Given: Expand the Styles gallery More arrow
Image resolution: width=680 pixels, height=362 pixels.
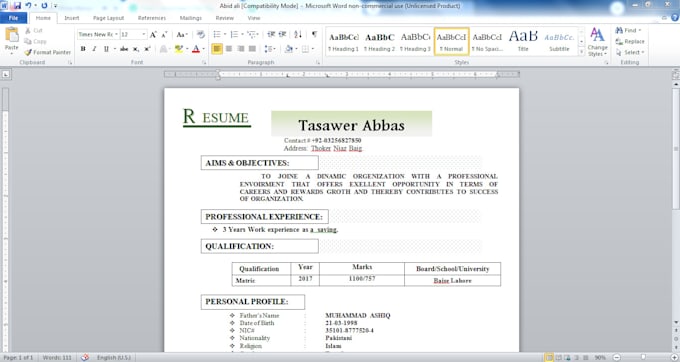Looking at the screenshot, I should tap(582, 52).
